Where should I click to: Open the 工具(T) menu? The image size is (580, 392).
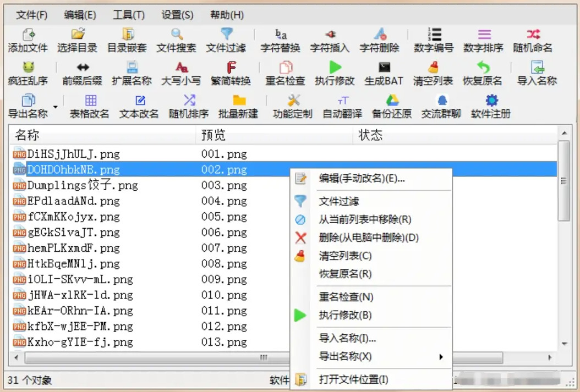pos(128,15)
